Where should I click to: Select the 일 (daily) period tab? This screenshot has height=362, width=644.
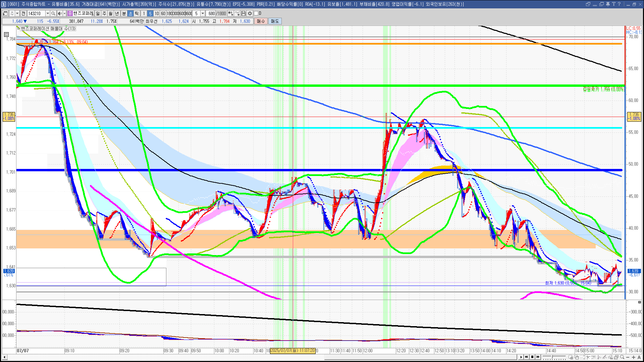(98, 13)
